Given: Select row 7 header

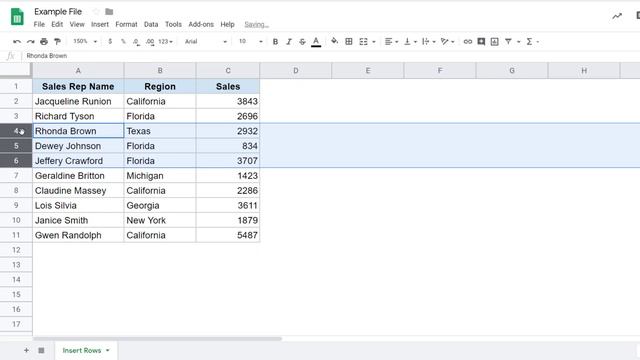Looking at the screenshot, I should coord(16,176).
